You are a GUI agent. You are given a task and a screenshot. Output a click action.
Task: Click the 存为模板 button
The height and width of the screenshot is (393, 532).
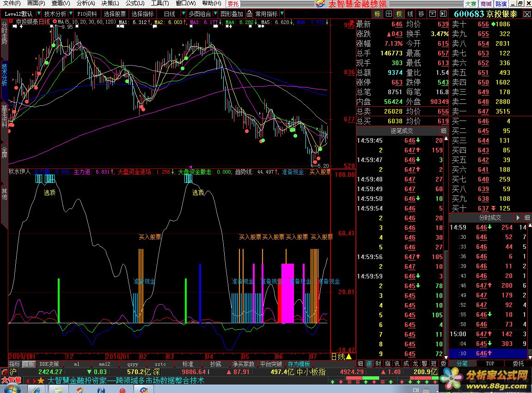(x=299, y=364)
